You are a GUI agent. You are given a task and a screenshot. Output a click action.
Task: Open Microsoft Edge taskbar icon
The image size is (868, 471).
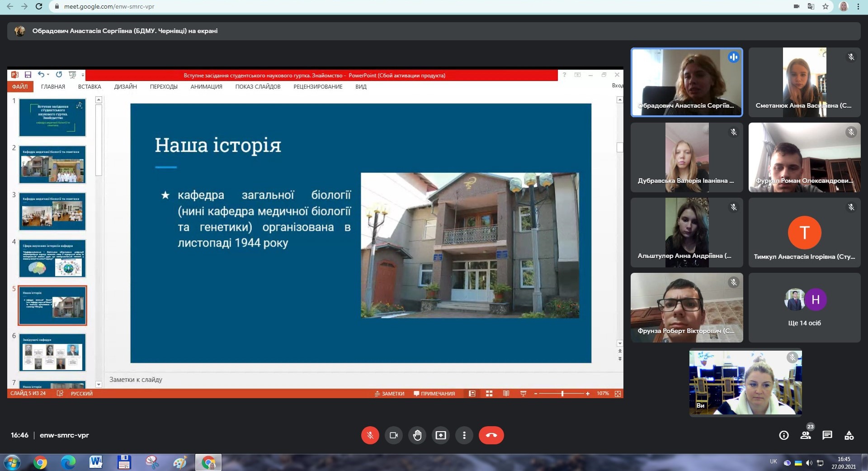(68, 462)
